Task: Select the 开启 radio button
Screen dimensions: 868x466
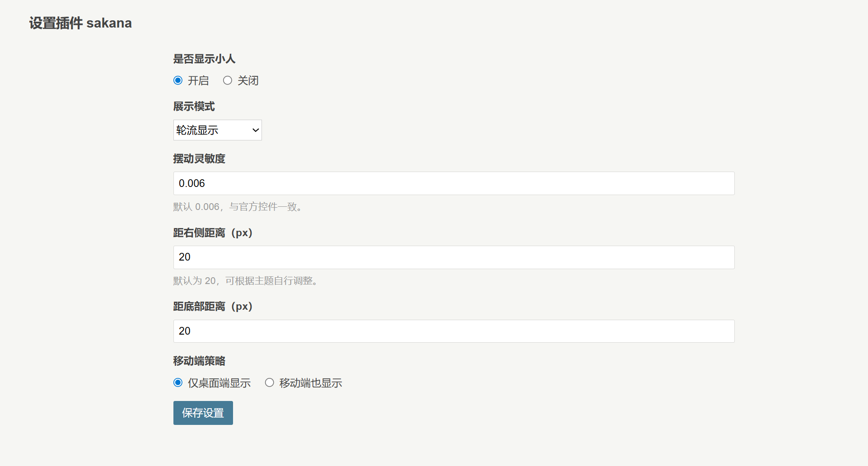Action: pyautogui.click(x=178, y=80)
